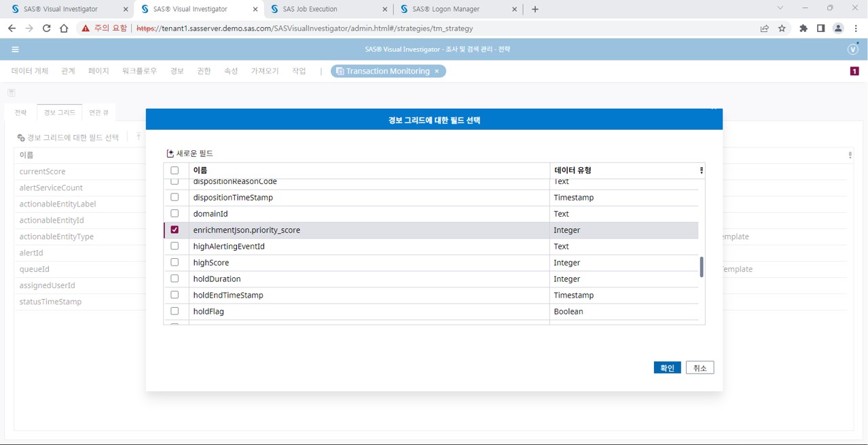Confirm selection with 확인 button
The width and height of the screenshot is (868, 445).
667,368
